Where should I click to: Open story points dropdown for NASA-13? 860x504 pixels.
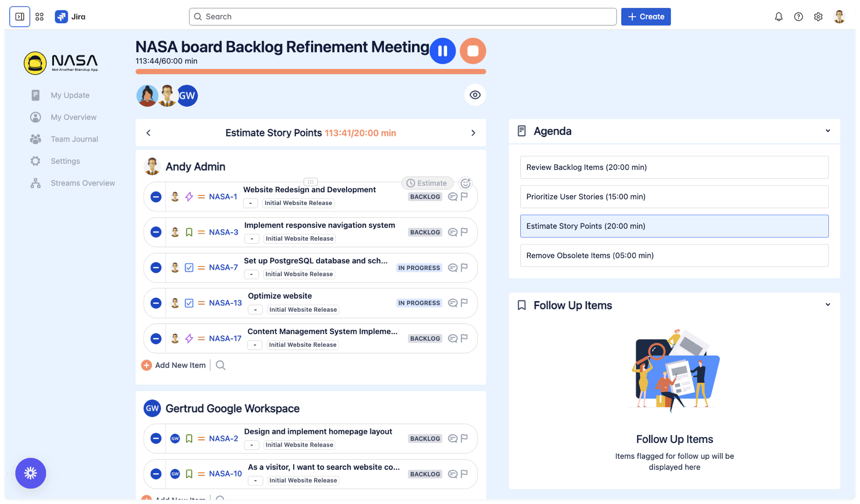click(255, 310)
